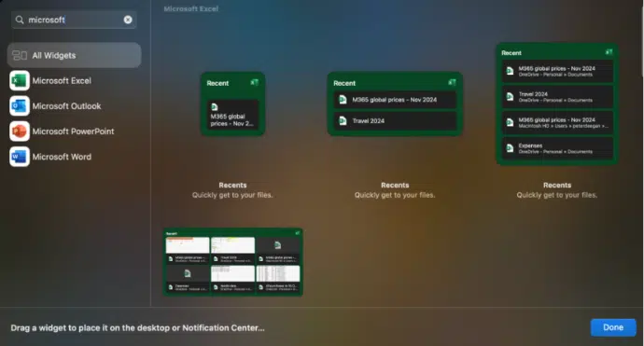
Task: Click Excel logo on small Recent widget
Action: click(x=254, y=82)
